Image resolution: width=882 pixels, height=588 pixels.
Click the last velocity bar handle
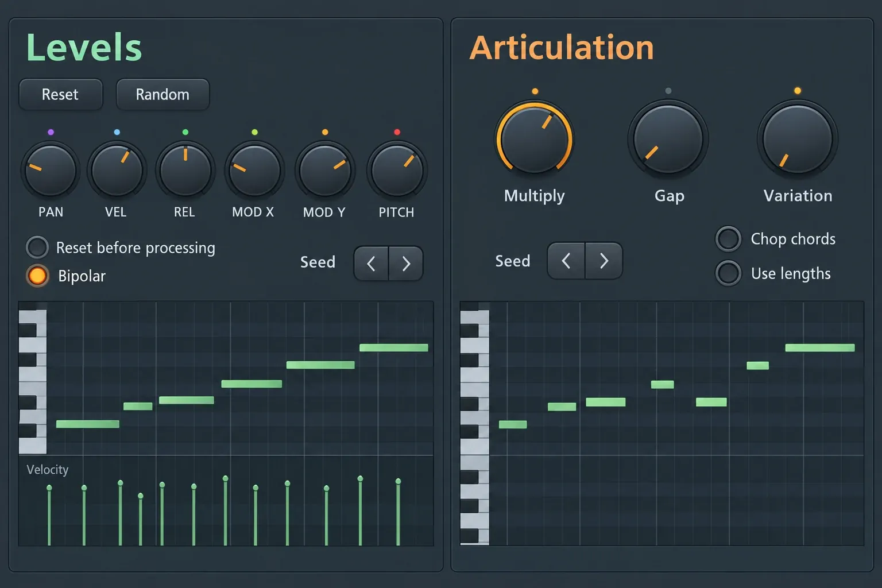click(x=398, y=481)
